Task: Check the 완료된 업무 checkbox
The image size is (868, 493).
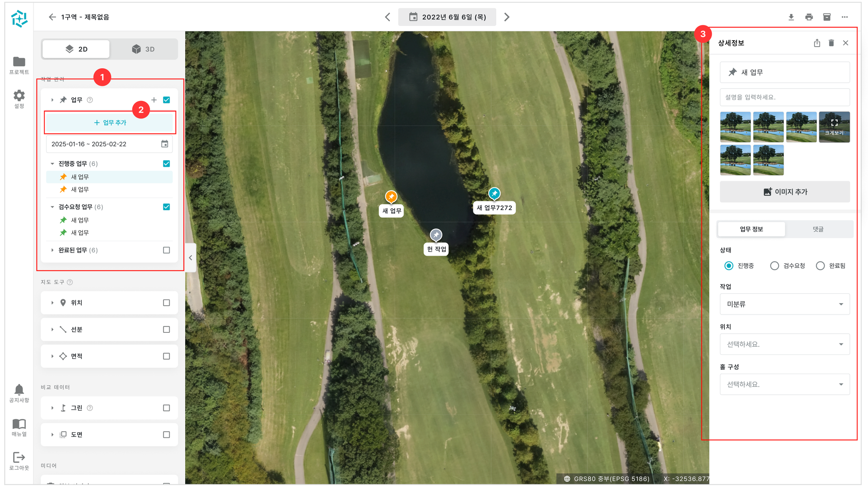Action: click(167, 250)
